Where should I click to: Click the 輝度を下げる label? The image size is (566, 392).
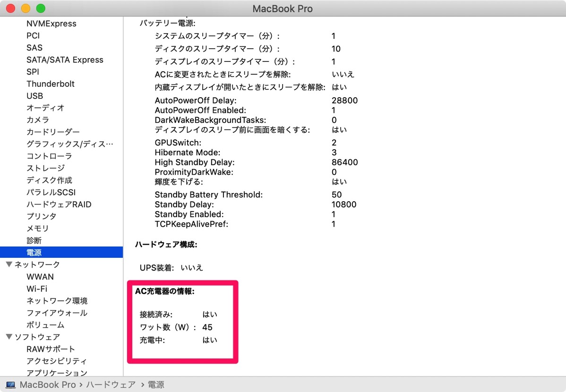(x=179, y=181)
